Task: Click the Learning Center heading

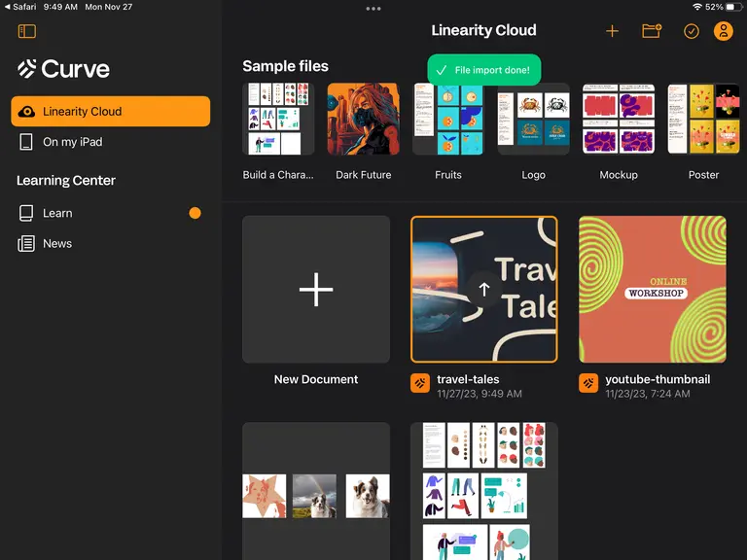Action: point(66,181)
